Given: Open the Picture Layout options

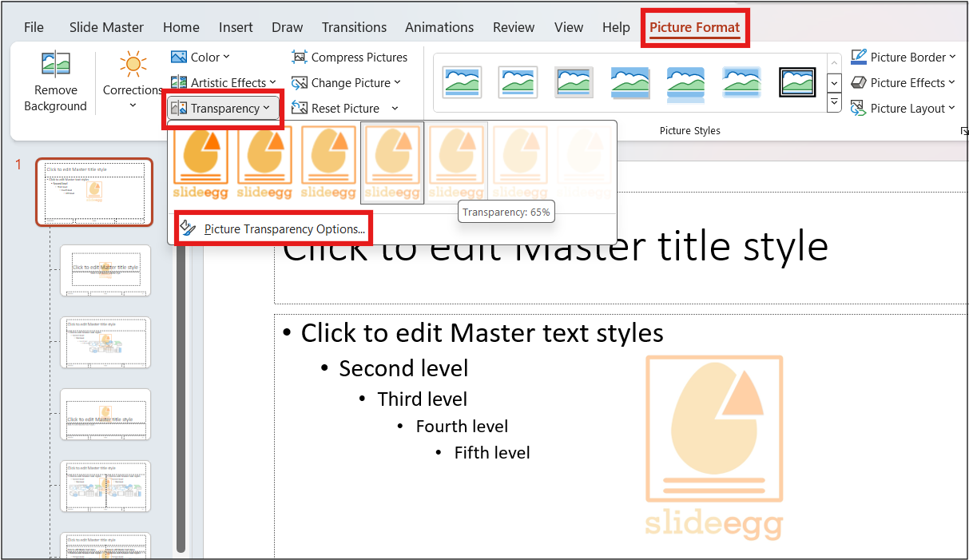Looking at the screenshot, I should (x=903, y=108).
